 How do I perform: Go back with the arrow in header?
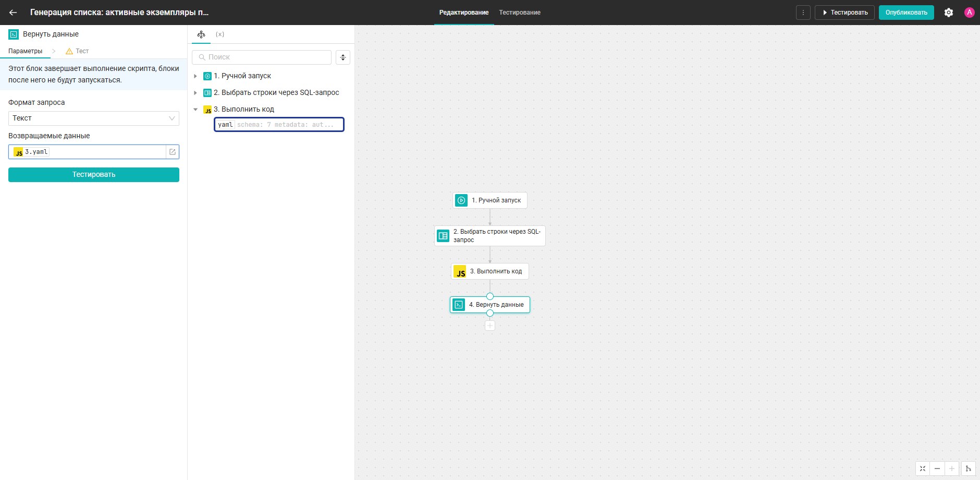tap(13, 13)
